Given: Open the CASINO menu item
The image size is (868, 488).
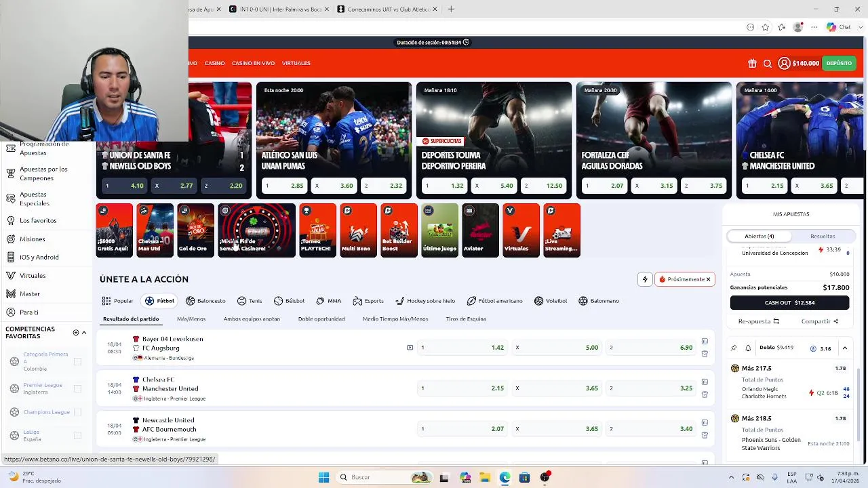Looking at the screenshot, I should [214, 63].
